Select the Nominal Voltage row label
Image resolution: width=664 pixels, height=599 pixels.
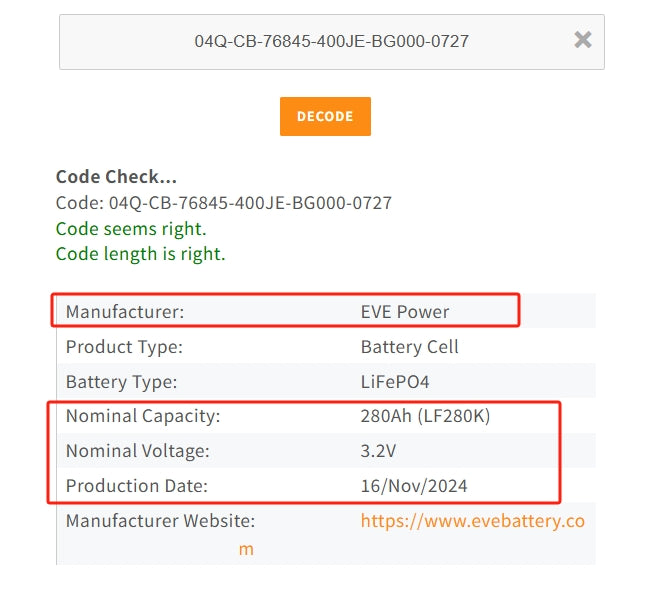click(x=138, y=451)
